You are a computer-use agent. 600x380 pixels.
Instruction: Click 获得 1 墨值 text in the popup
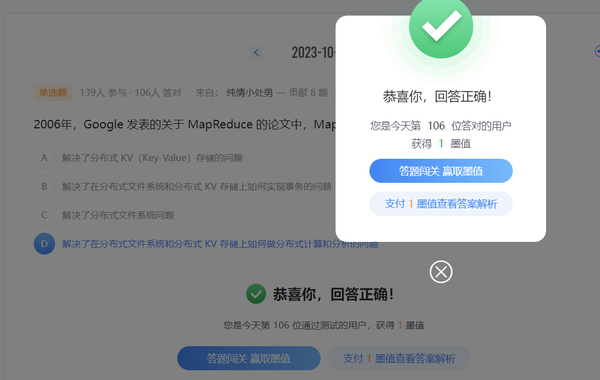click(x=441, y=144)
